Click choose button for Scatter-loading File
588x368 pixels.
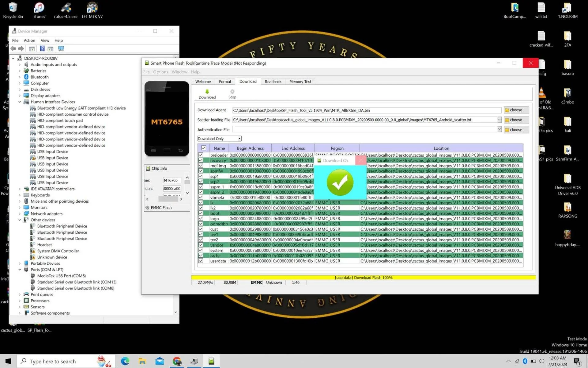(516, 120)
